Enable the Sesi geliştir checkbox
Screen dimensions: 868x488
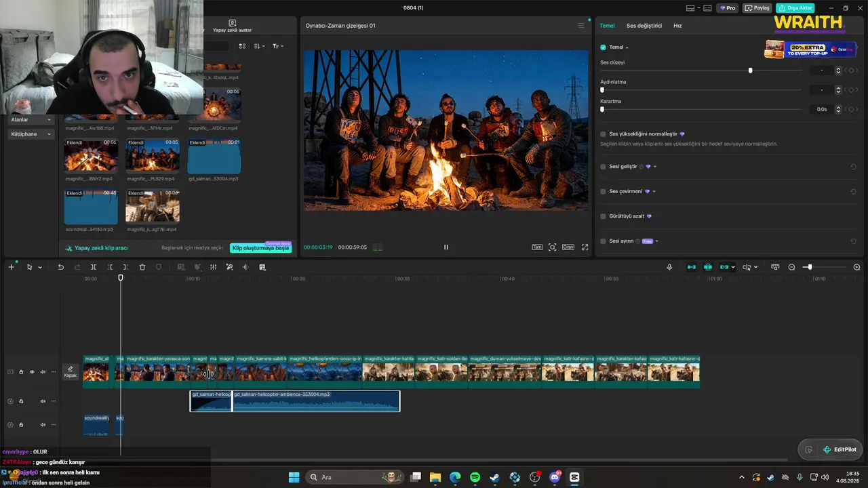click(x=604, y=167)
